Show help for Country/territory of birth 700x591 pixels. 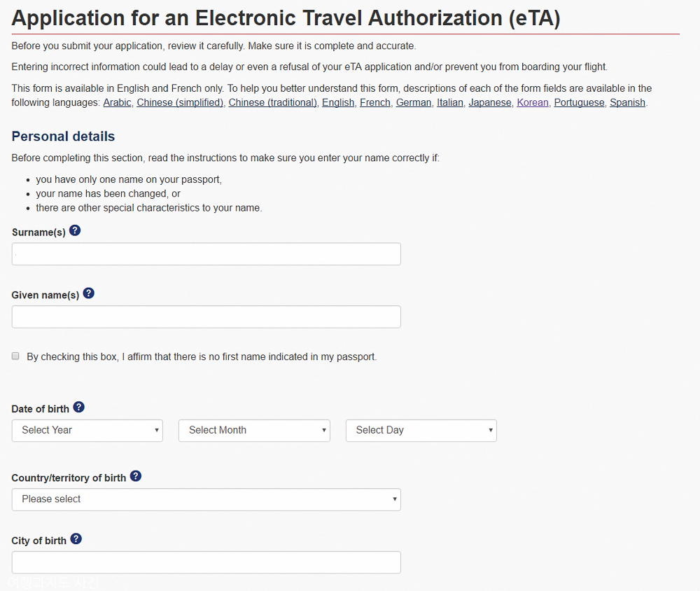[136, 476]
